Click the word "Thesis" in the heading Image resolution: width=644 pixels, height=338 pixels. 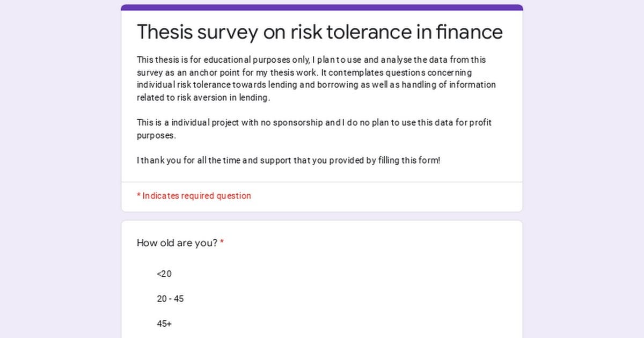click(x=164, y=32)
